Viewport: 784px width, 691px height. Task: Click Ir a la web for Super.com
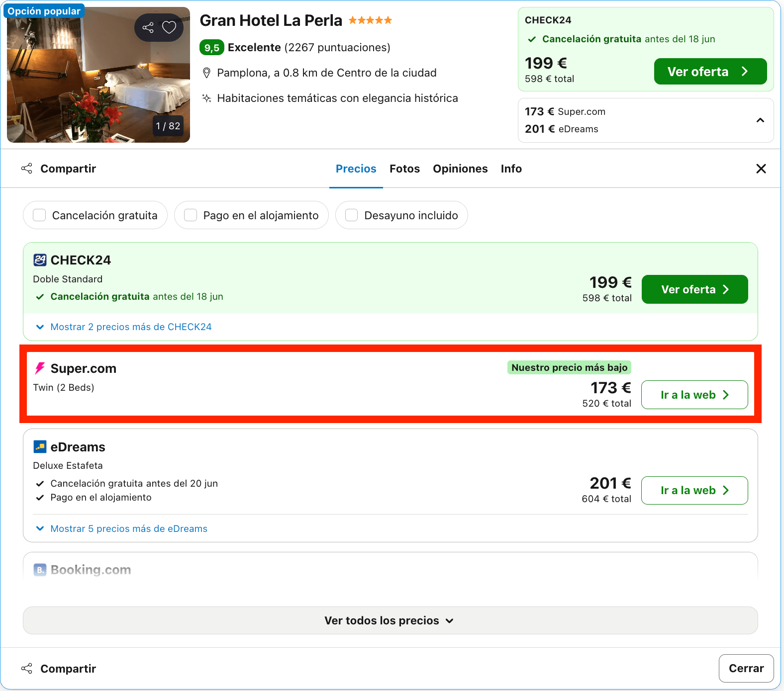pos(694,395)
